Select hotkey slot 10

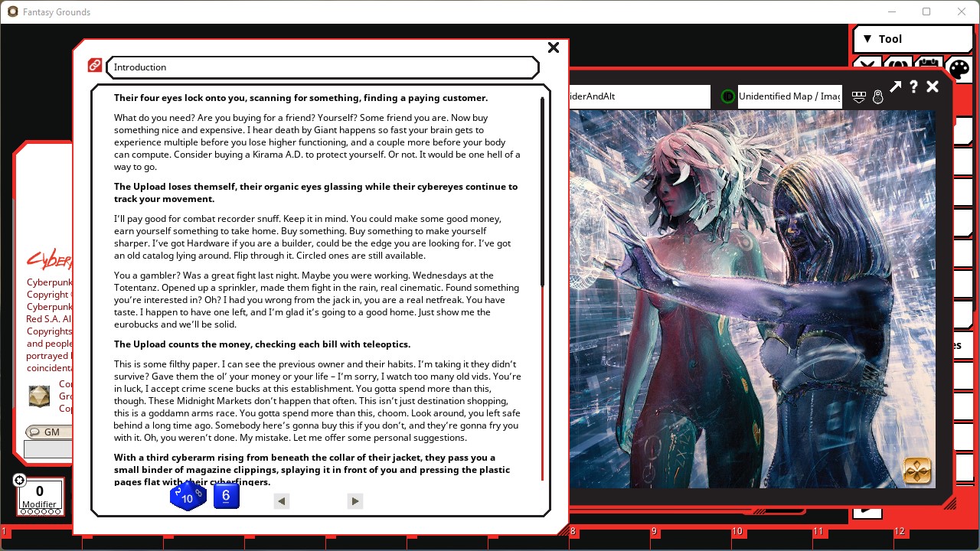pyautogui.click(x=773, y=538)
